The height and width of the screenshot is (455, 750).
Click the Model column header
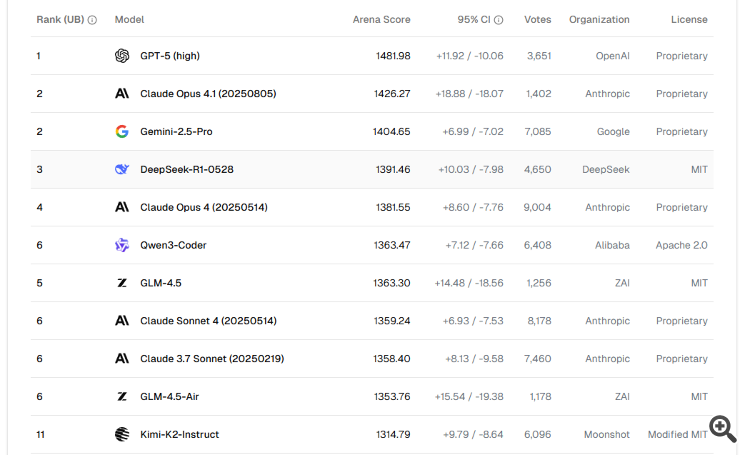point(130,20)
